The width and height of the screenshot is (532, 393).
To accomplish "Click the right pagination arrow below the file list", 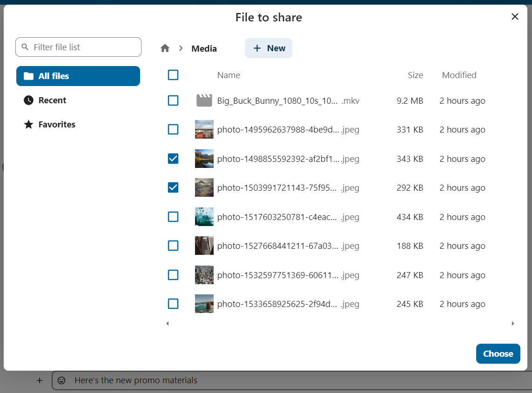I will click(x=513, y=323).
